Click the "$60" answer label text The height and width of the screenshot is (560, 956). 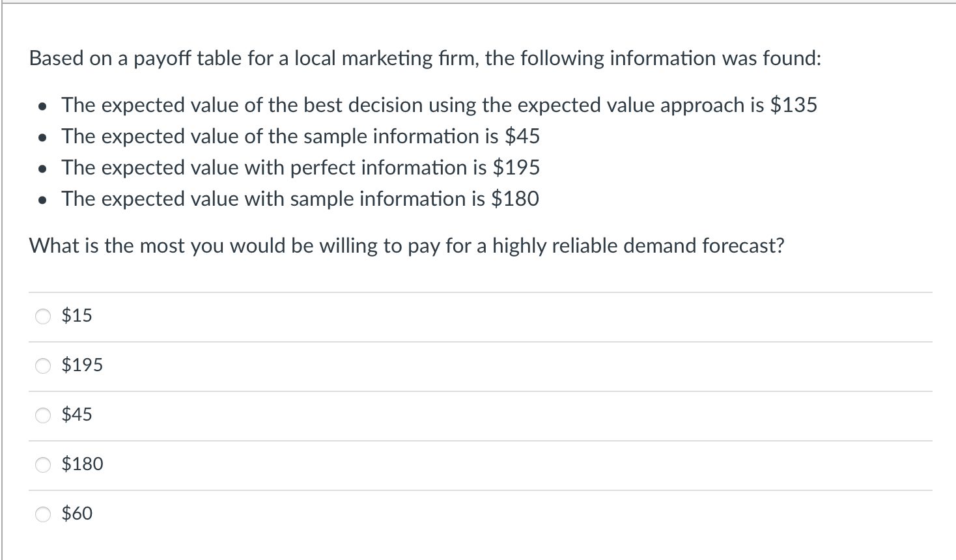point(77,514)
